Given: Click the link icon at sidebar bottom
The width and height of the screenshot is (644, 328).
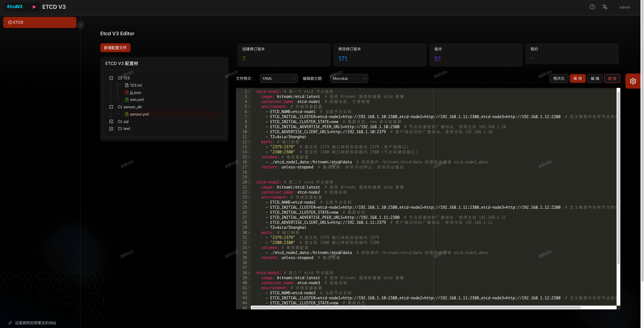Looking at the screenshot, I should [10, 323].
